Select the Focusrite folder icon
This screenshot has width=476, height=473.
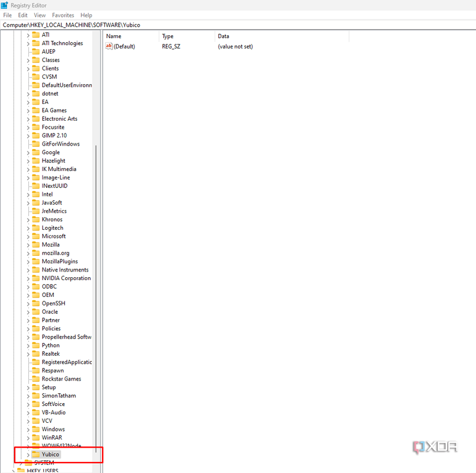click(36, 127)
